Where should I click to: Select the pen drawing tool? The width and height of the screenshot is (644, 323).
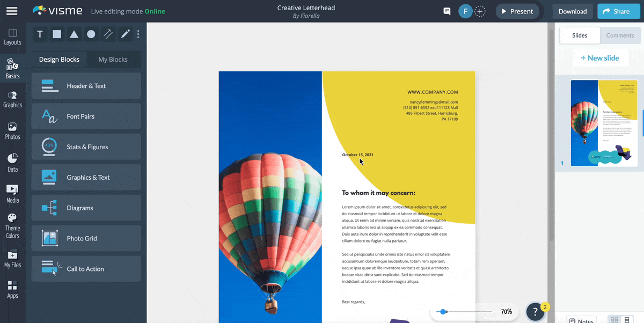click(125, 34)
